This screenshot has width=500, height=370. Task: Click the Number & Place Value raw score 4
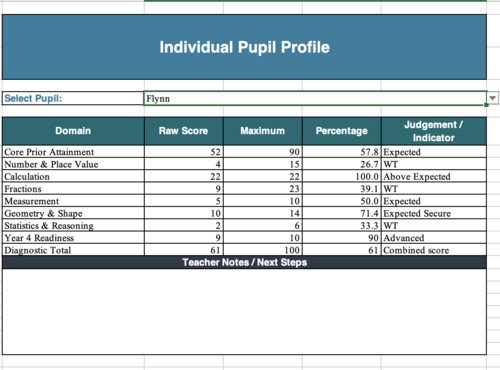point(184,164)
